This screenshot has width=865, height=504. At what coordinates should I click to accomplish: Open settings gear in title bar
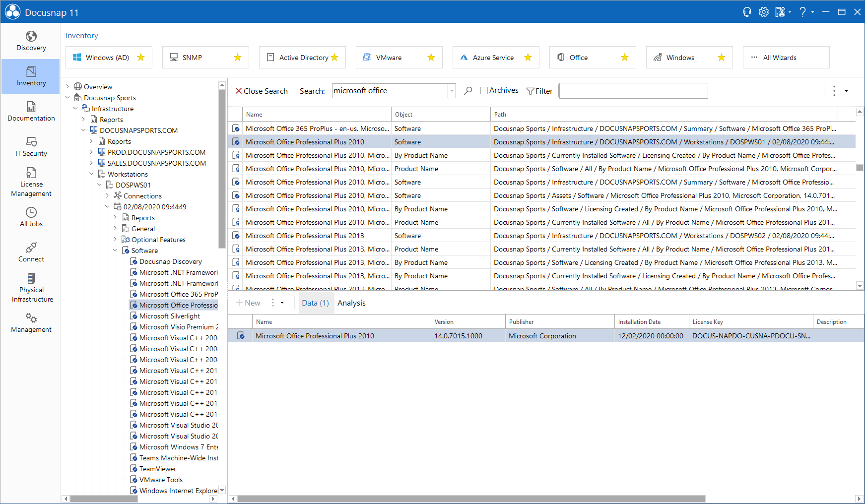764,12
